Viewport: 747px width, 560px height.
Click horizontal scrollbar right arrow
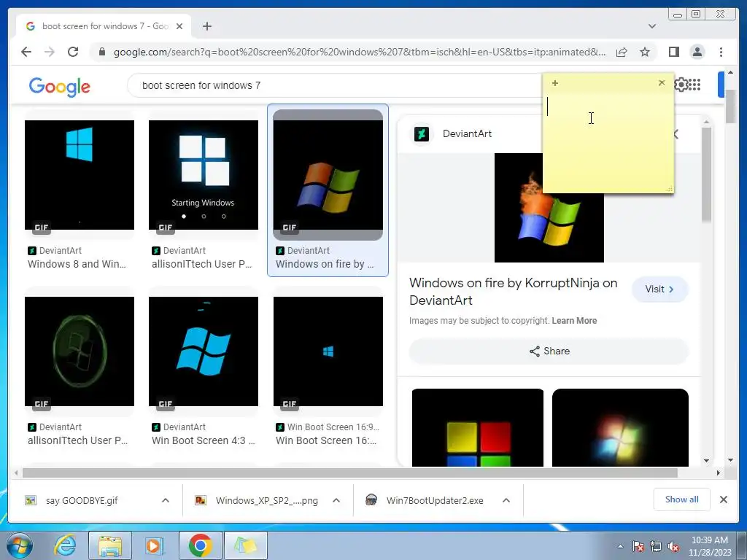tap(718, 472)
